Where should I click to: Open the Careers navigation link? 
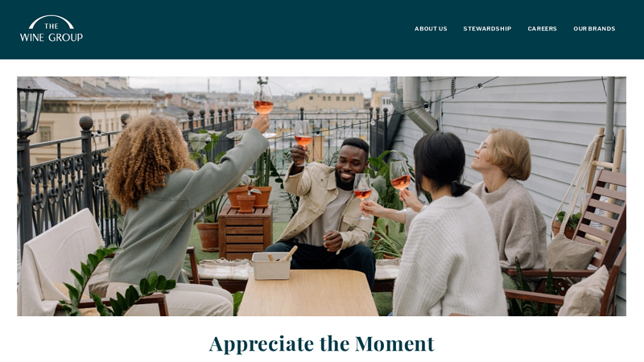pyautogui.click(x=542, y=29)
